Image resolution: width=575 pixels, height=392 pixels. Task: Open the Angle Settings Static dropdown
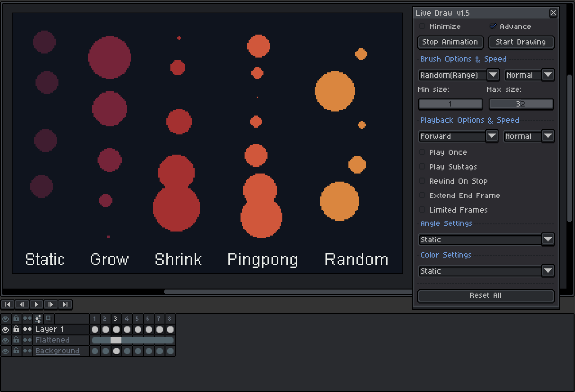(x=486, y=240)
